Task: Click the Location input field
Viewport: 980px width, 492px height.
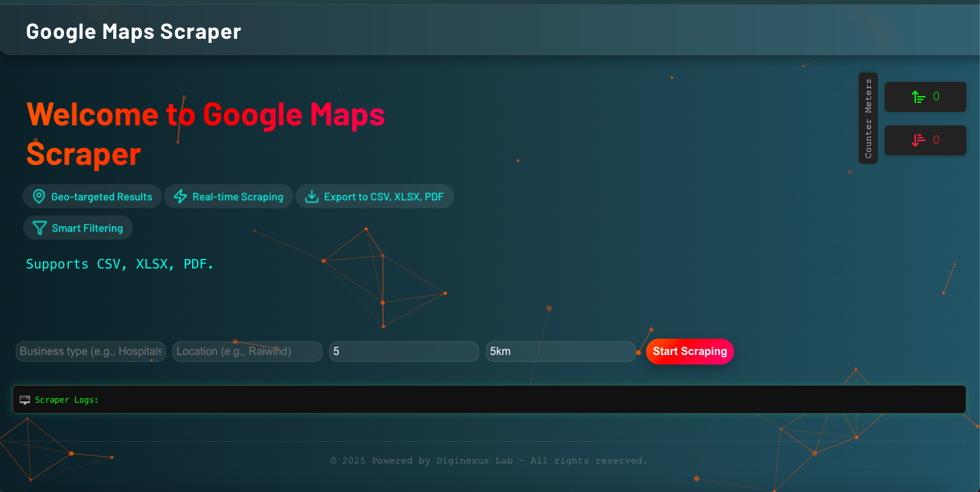Action: coord(247,352)
